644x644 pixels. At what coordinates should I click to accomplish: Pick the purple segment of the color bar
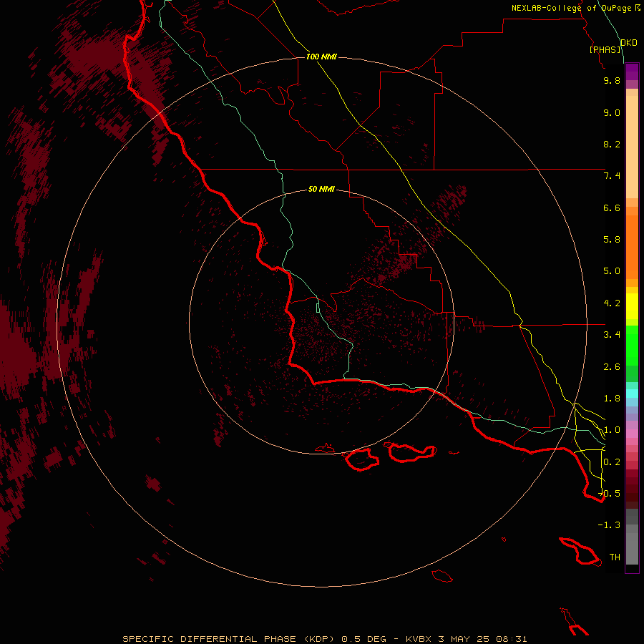click(x=632, y=72)
